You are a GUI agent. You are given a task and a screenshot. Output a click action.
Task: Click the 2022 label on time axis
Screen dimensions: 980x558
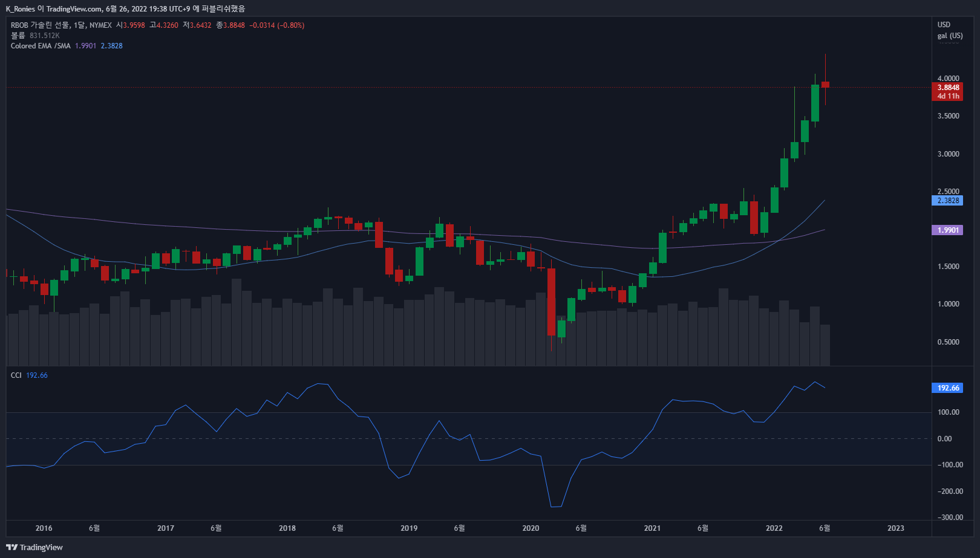pyautogui.click(x=774, y=528)
